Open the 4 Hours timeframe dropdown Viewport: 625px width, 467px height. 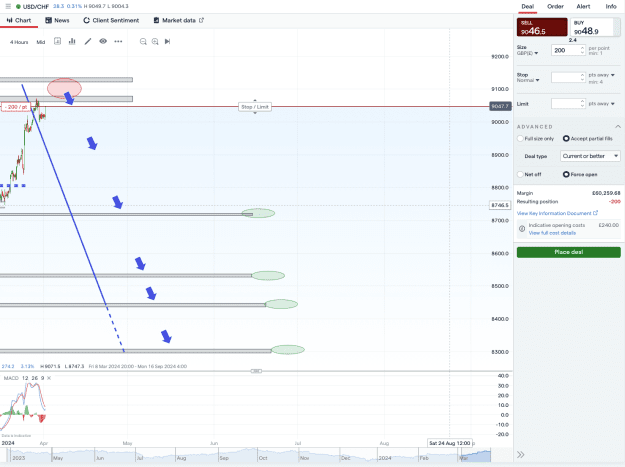(x=19, y=42)
